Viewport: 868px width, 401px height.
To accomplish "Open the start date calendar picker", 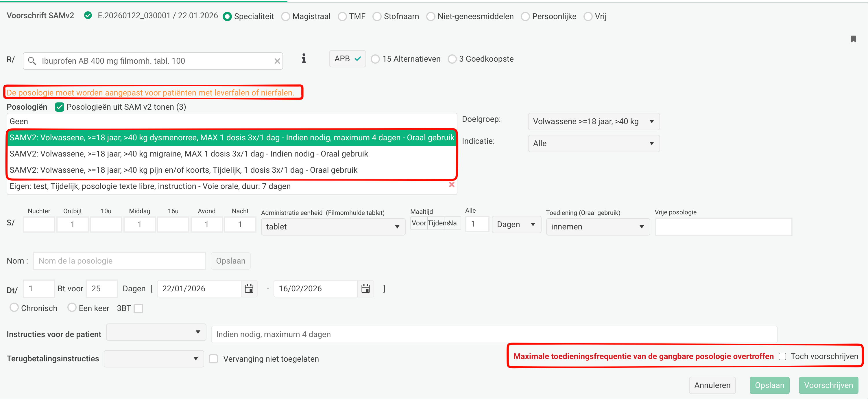I will [249, 289].
